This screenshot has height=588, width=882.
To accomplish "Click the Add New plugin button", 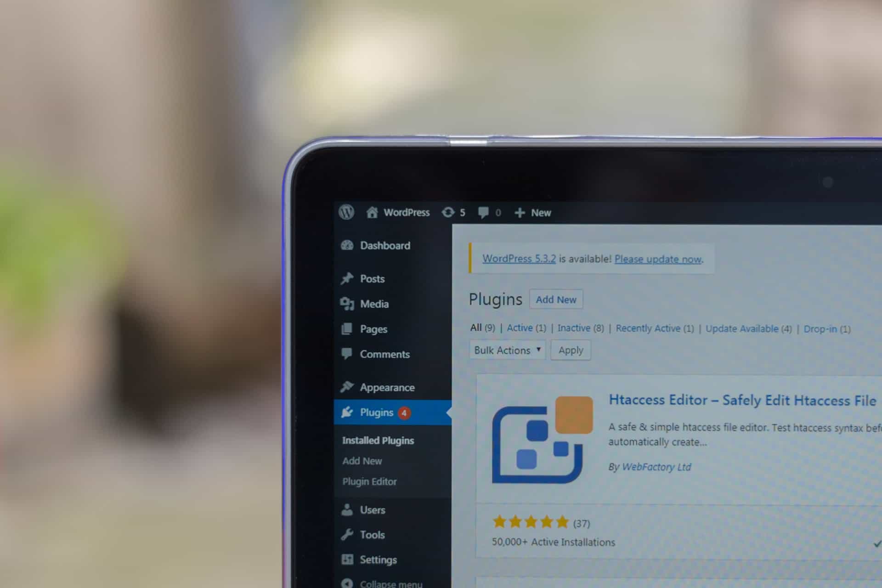I will coord(554,299).
